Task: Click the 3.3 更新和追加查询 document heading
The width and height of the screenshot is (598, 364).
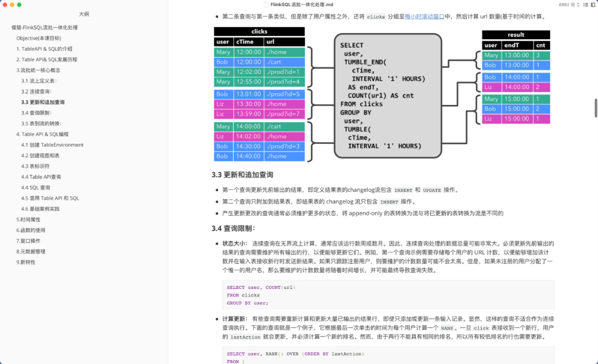Action: point(242,175)
